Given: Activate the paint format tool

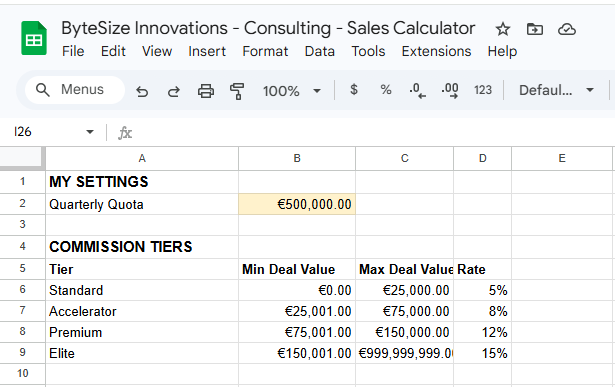Looking at the screenshot, I should click(x=237, y=91).
